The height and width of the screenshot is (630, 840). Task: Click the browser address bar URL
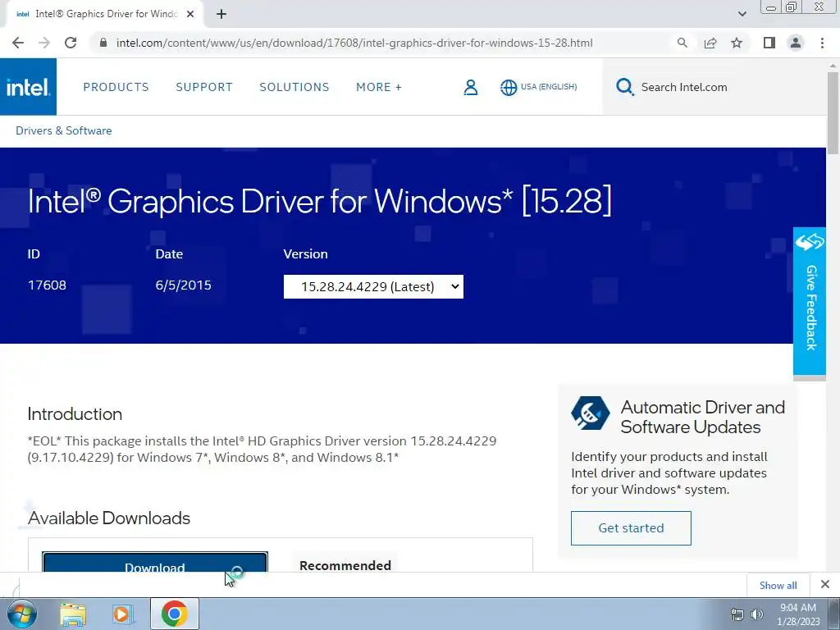(x=354, y=43)
